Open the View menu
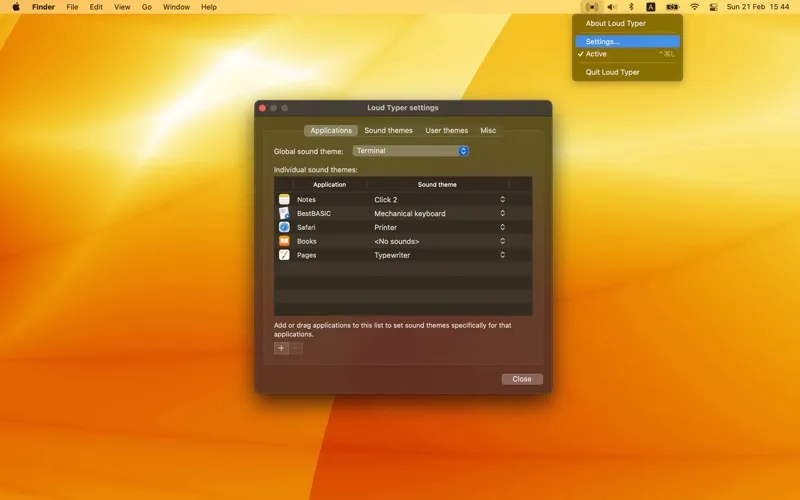 (122, 7)
